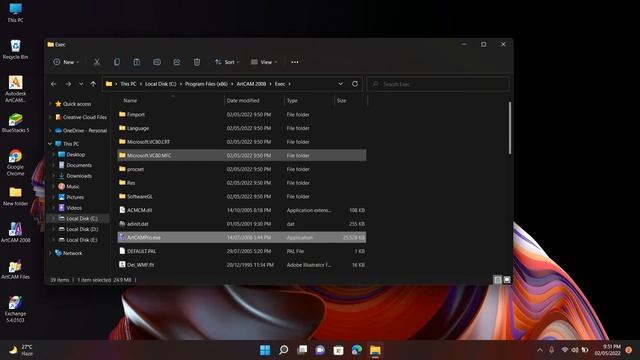Select Documents in the sidebar
The image size is (640, 360).
[75, 165]
